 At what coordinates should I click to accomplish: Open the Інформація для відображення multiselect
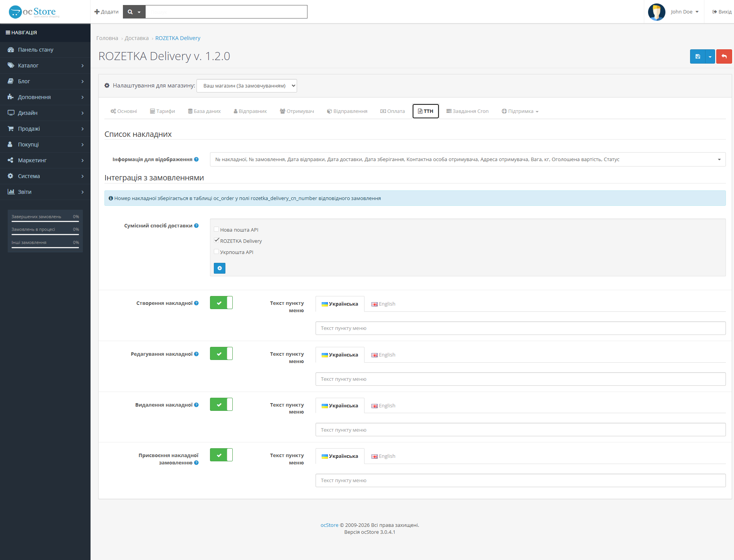[x=468, y=160]
